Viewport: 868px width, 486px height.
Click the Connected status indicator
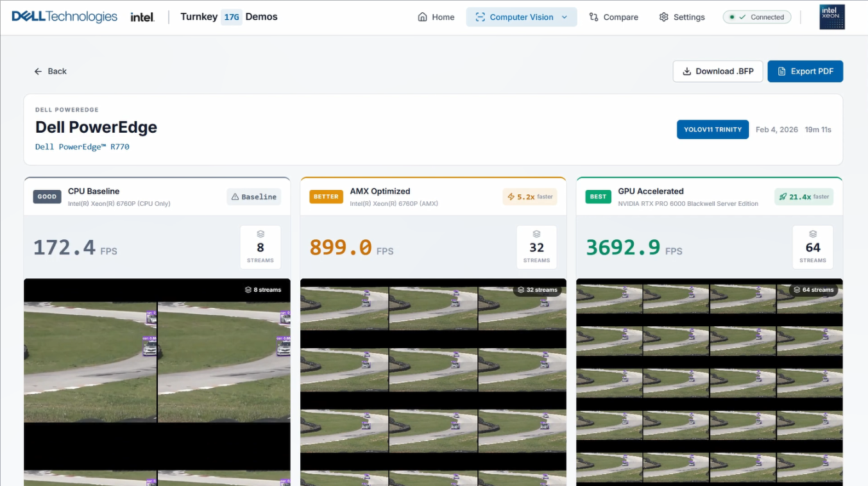coord(757,17)
